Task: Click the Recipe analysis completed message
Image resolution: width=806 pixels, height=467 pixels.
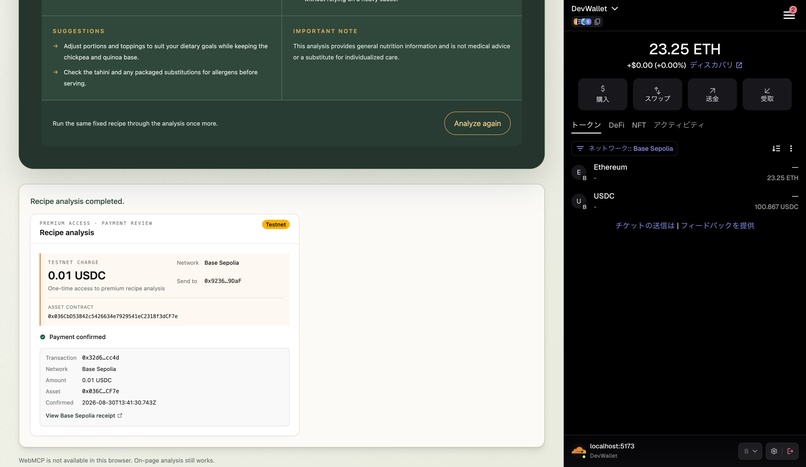Action: coord(77,201)
